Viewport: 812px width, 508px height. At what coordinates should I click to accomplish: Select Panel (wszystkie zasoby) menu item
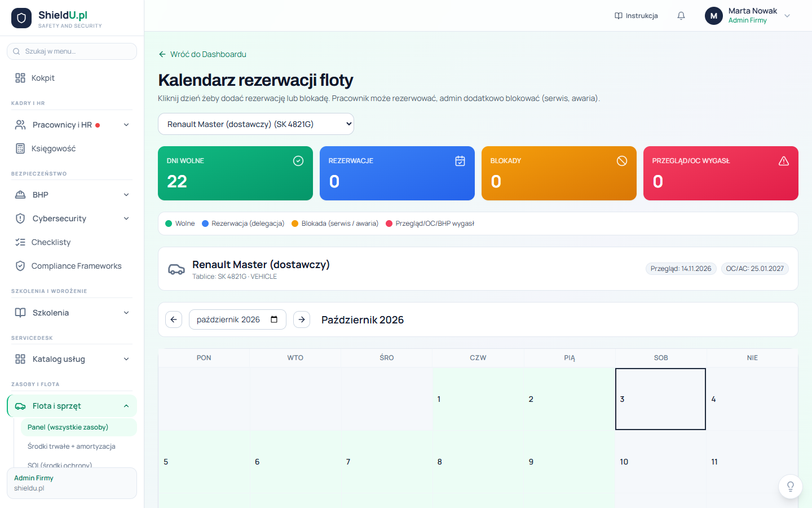(x=79, y=427)
